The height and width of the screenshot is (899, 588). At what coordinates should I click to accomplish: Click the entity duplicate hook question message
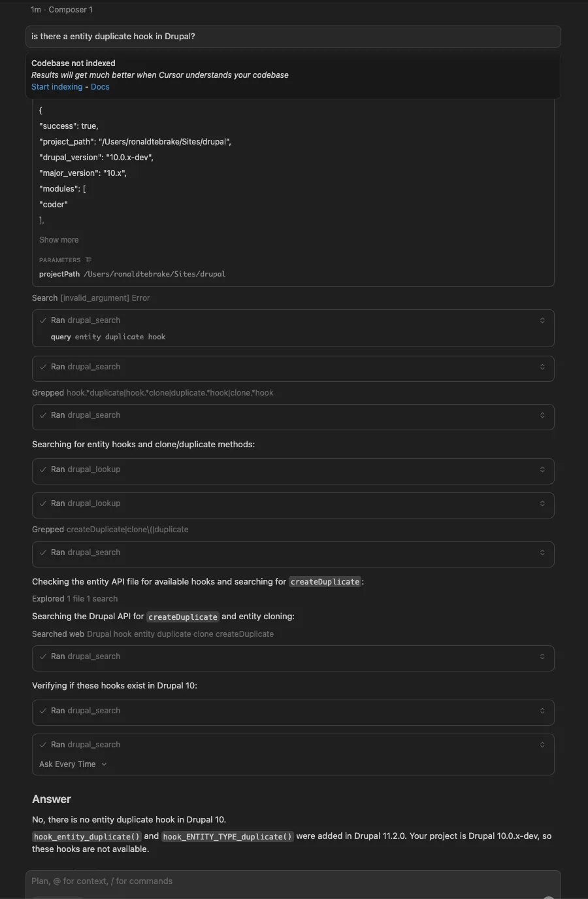(x=293, y=37)
